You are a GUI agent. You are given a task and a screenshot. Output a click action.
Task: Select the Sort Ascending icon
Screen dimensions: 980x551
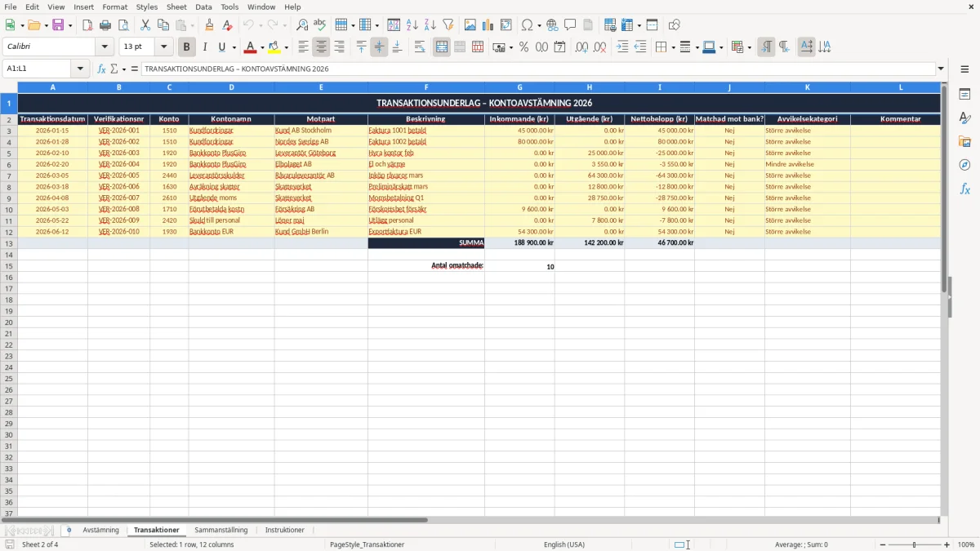[412, 25]
